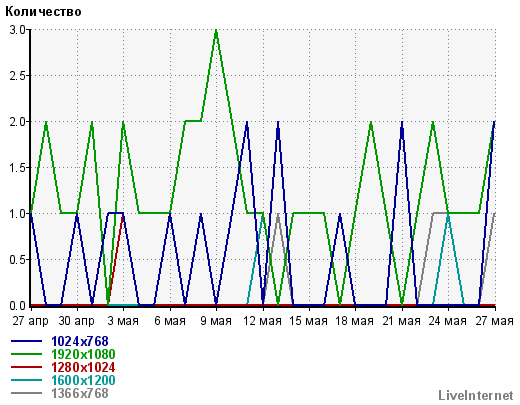
Task: Click the red line swatch for 1280x1024
Action: pyautogui.click(x=27, y=367)
